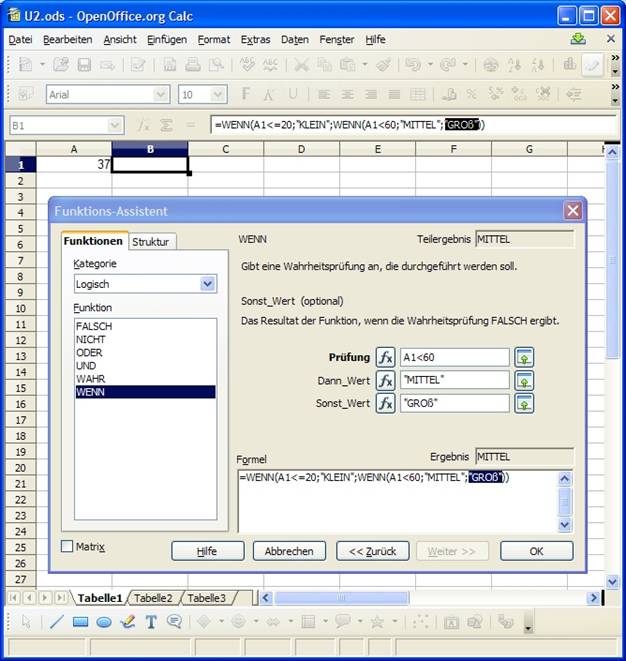Expand the Arial font name dropdown
Image resolution: width=626 pixels, height=661 pixels.
(x=161, y=94)
